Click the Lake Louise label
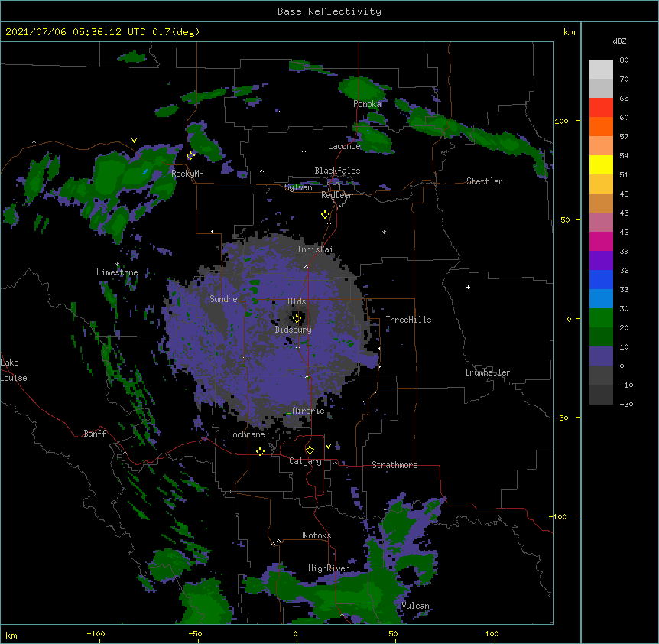This screenshot has width=659, height=644. click(x=13, y=370)
